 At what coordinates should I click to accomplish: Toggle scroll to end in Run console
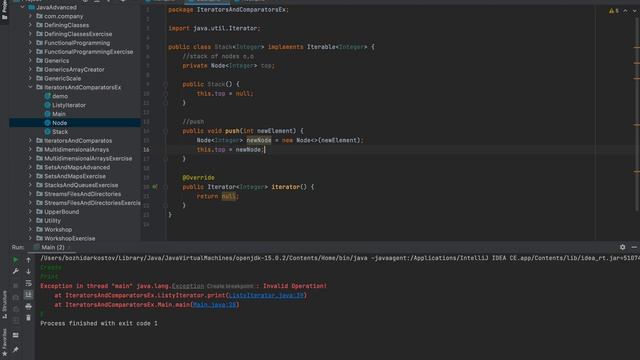tap(28, 294)
